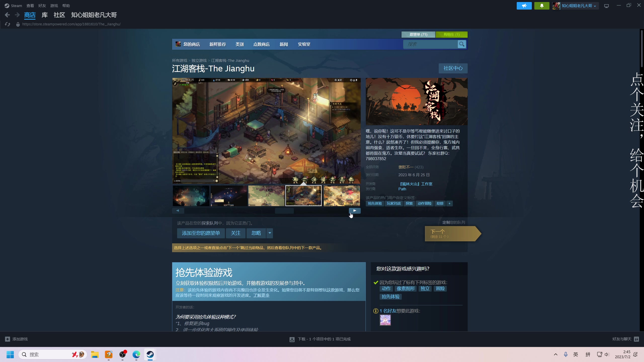Click the 像素图形 tag
The height and width of the screenshot is (362, 644).
pyautogui.click(x=406, y=289)
